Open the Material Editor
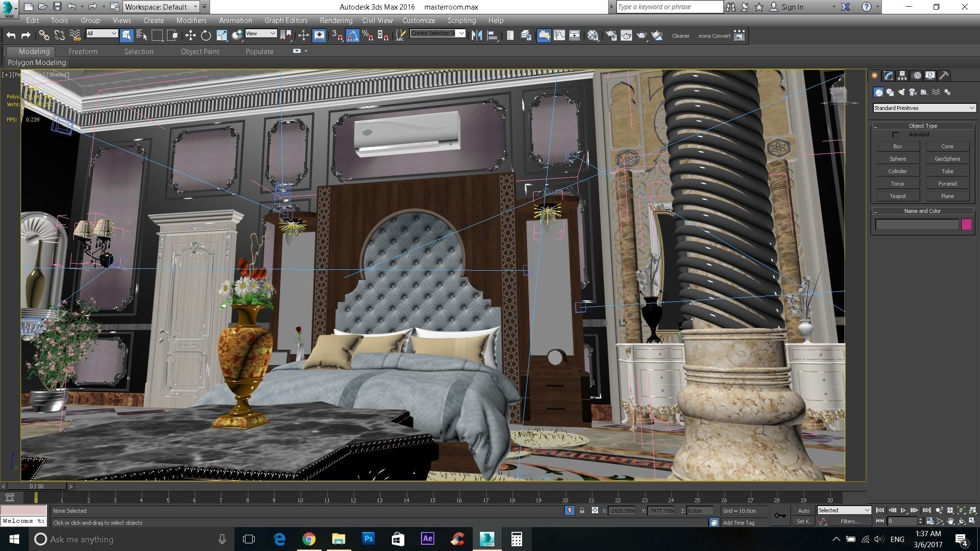This screenshot has width=980, height=551. click(593, 35)
